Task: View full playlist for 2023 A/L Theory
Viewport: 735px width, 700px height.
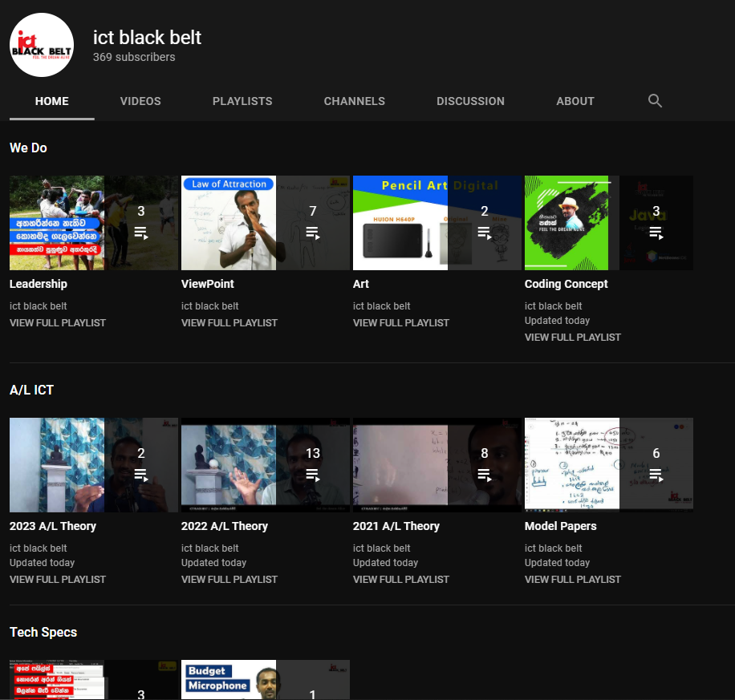Action: coord(58,580)
